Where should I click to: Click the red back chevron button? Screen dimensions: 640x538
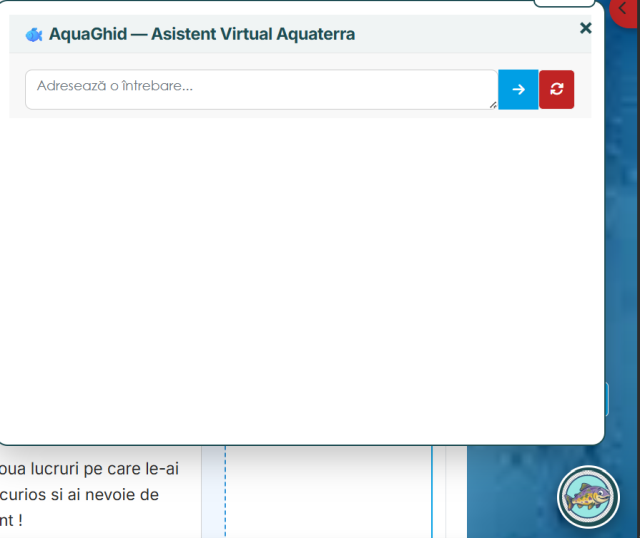[624, 9]
